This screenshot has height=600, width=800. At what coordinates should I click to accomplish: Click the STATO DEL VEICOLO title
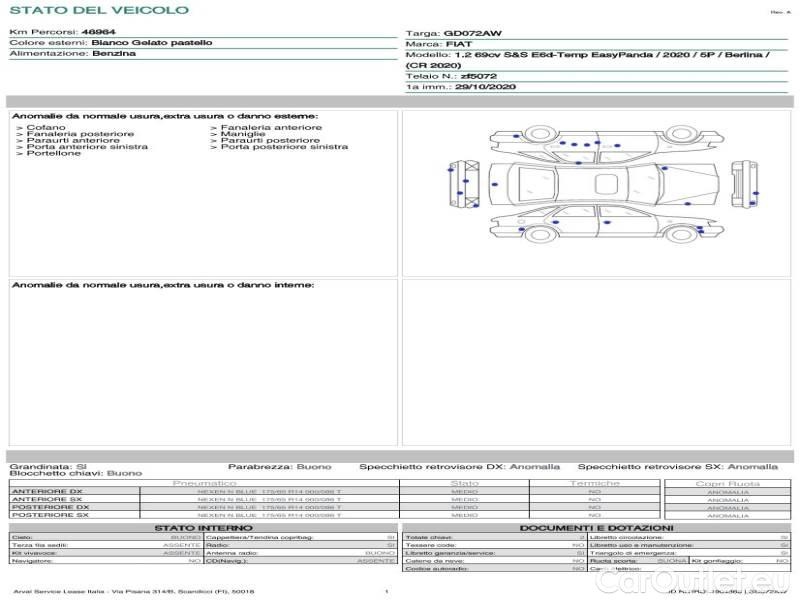pyautogui.click(x=98, y=10)
